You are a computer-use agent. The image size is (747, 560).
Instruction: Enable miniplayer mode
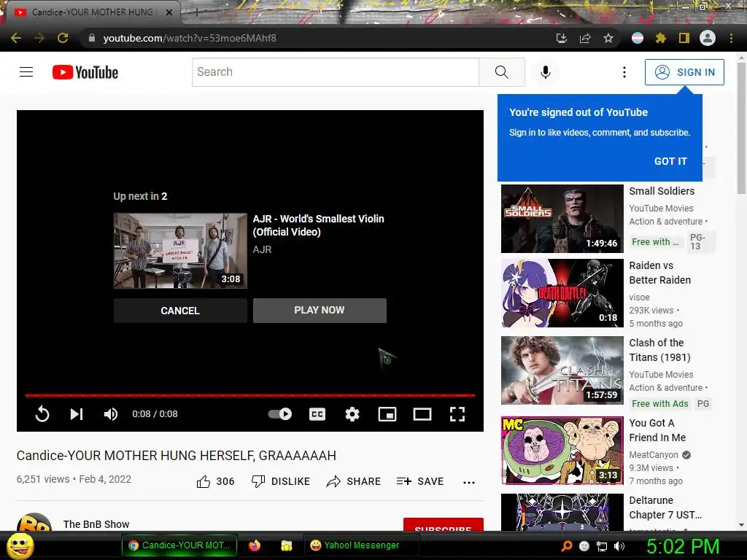point(387,414)
